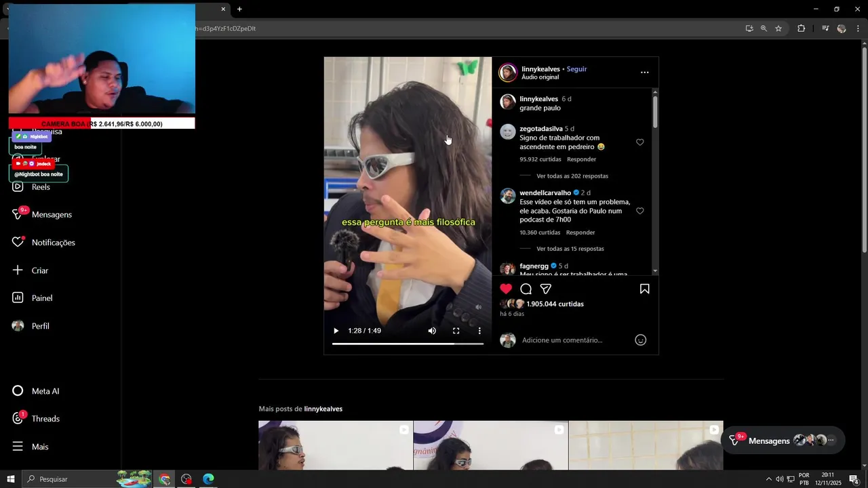868x488 pixels.
Task: Open the Notificações heart icon
Action: pos(18,242)
